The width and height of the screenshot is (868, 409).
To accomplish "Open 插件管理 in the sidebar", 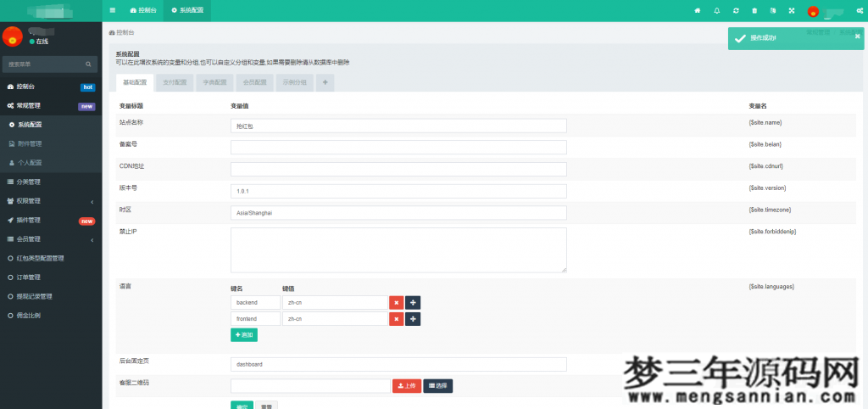I will [51, 220].
